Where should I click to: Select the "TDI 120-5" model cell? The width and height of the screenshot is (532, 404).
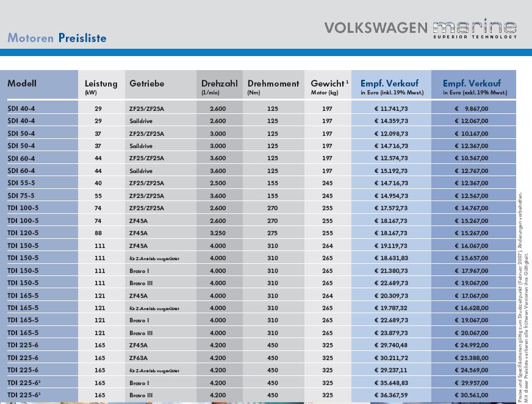[x=23, y=233]
